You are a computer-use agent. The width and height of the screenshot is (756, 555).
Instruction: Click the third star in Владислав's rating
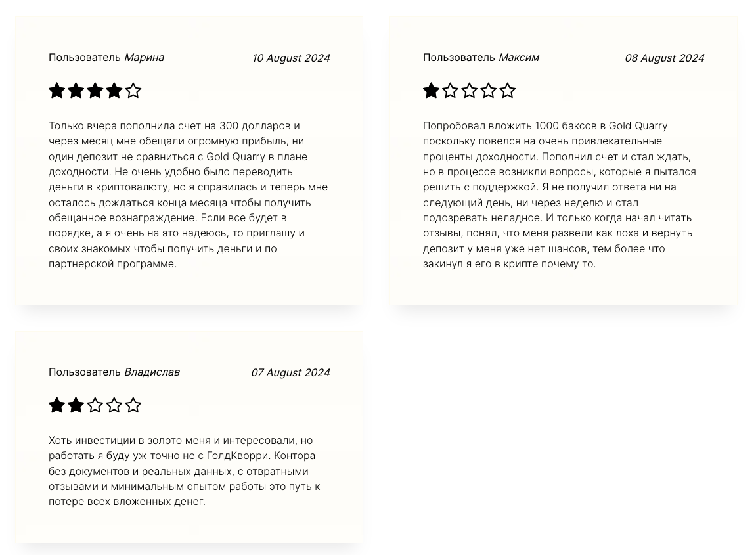tap(95, 405)
